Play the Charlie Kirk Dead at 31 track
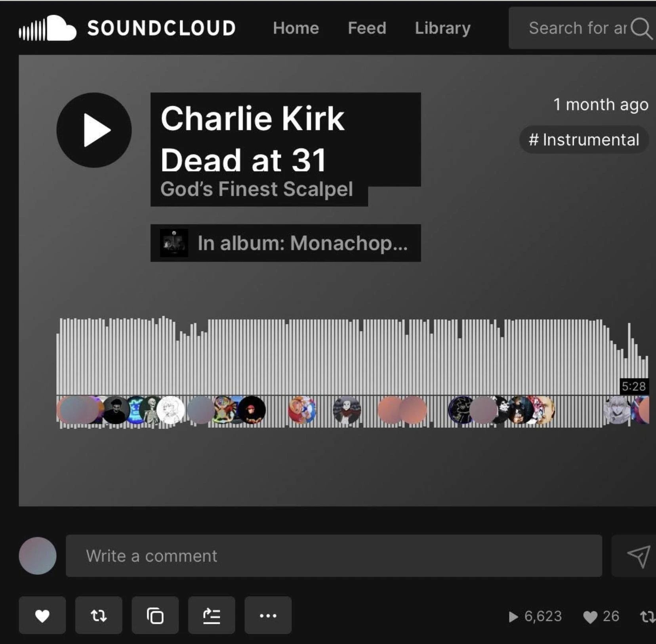The height and width of the screenshot is (644, 656). pyautogui.click(x=94, y=130)
